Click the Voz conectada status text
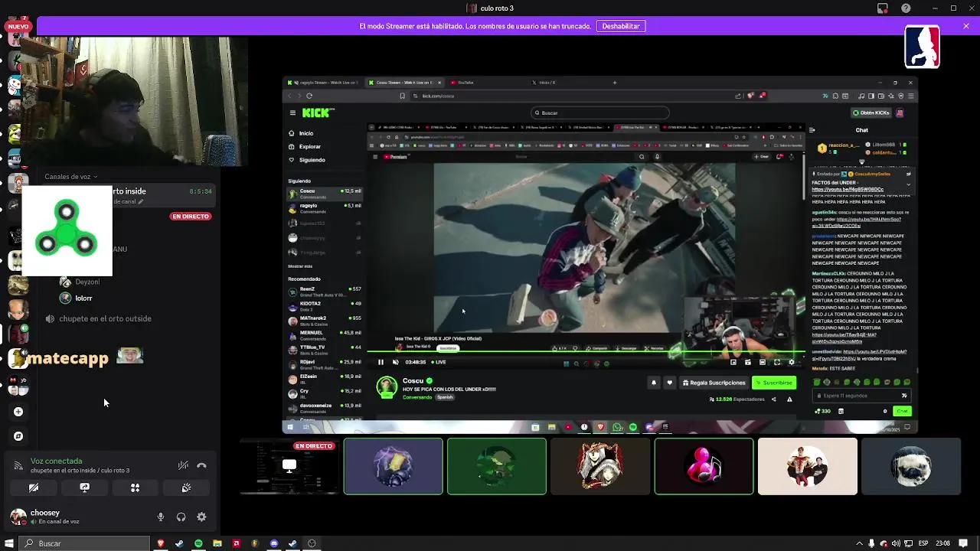 56,461
